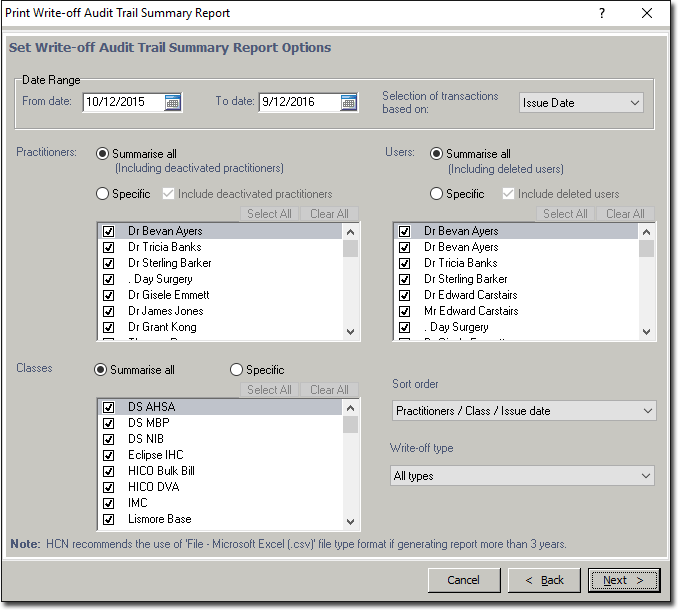Open the From date calendar picker

[173, 102]
